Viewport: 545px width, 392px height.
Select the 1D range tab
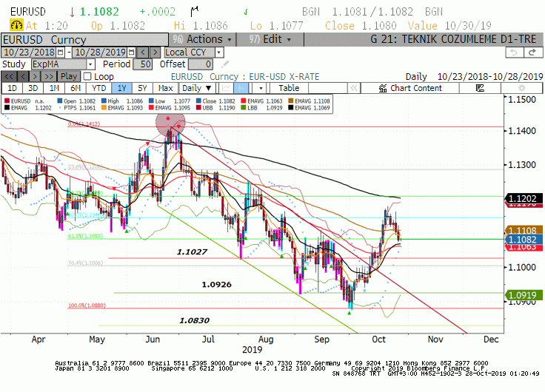tap(12, 88)
